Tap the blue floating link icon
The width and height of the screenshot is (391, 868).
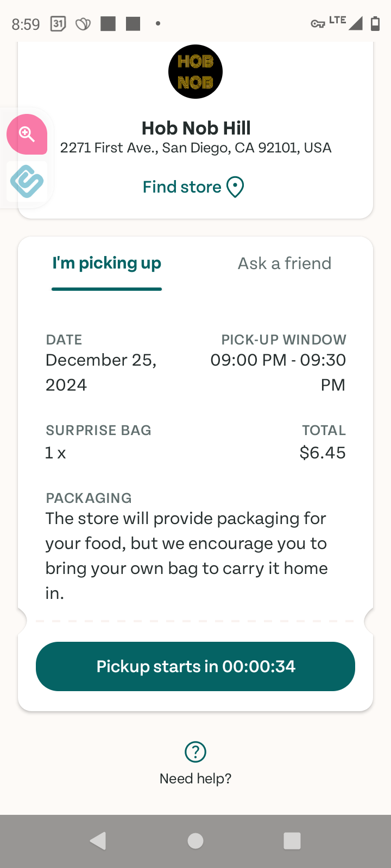27,181
